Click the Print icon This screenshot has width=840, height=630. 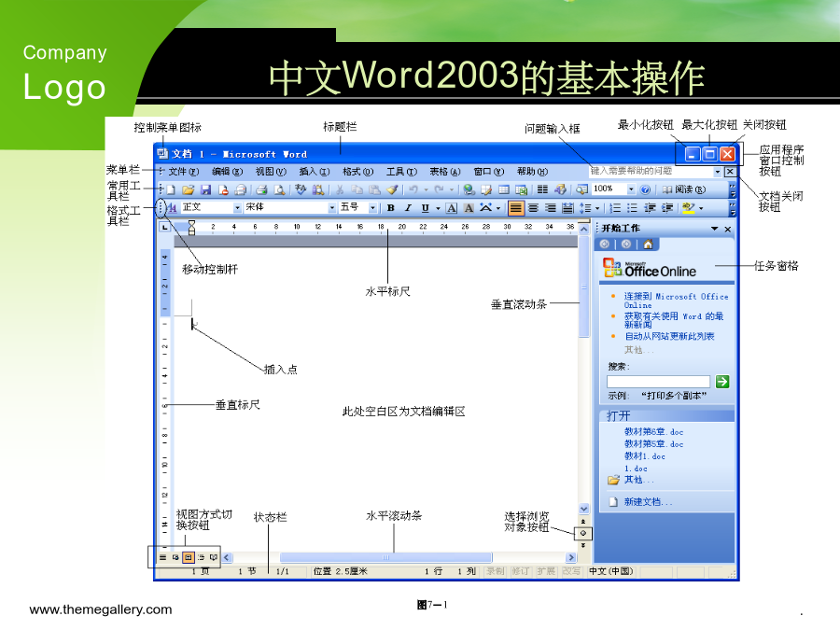261,189
